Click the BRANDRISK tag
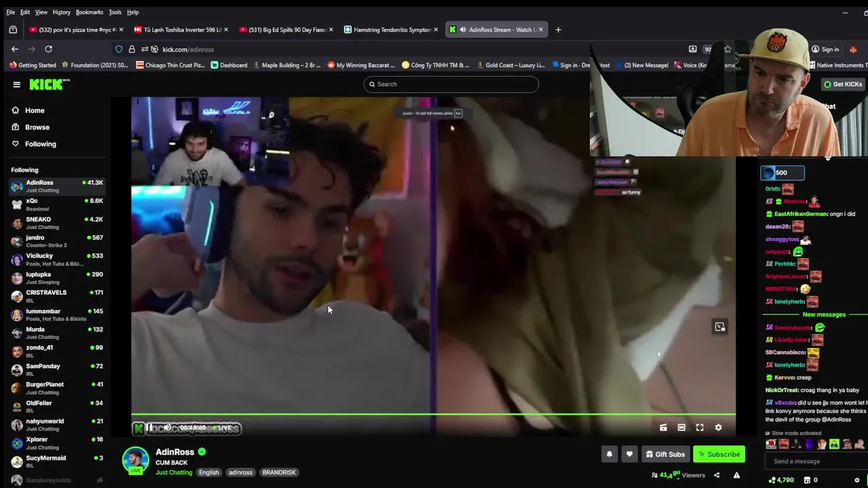Viewport: 868px width, 488px height. (279, 472)
